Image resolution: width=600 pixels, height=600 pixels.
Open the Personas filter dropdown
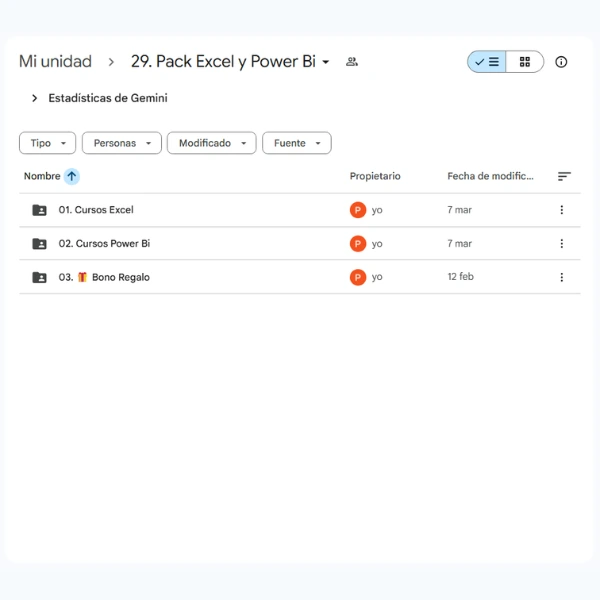(x=122, y=143)
